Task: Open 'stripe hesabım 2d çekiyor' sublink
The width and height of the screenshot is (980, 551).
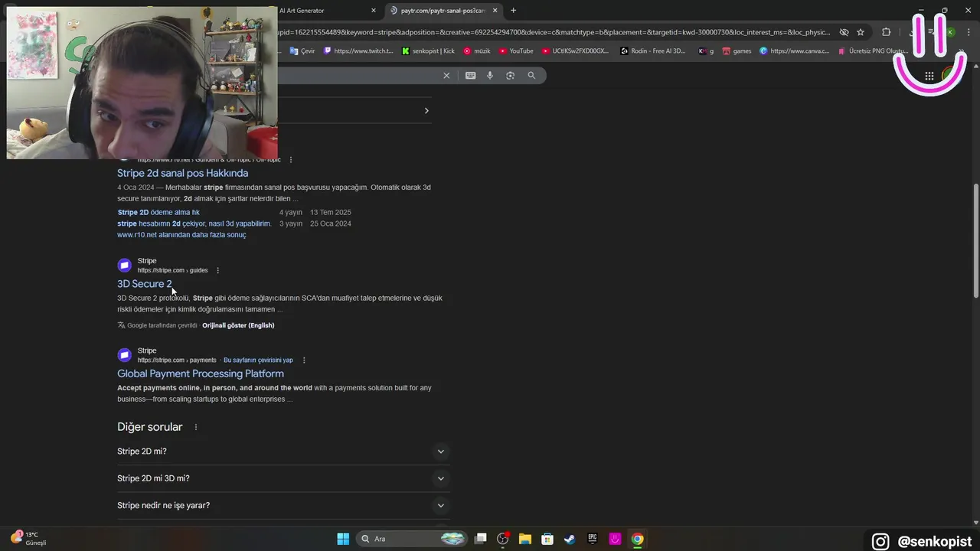Action: [x=194, y=223]
